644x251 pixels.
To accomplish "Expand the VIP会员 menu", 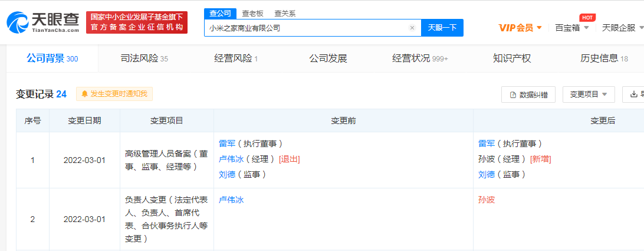I will click(x=520, y=28).
